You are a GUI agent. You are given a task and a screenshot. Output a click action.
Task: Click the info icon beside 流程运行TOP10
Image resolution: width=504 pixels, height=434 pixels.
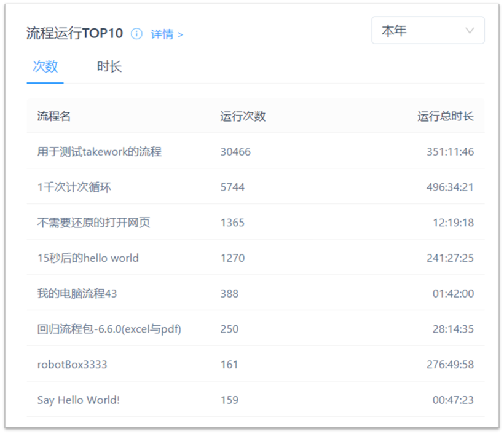point(136,34)
